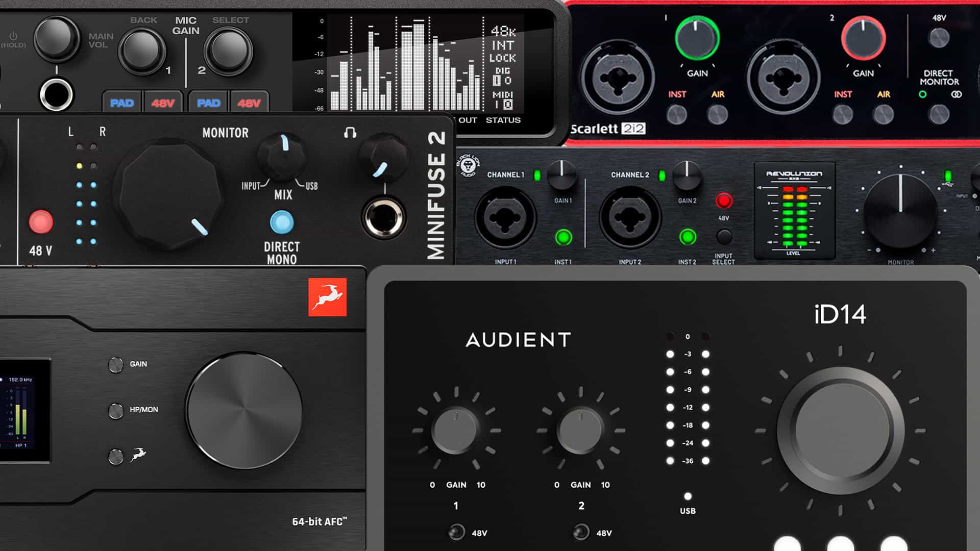Viewport: 980px width, 551px height.
Task: Adjust the Scarlett red-ringed GAIN knob 2
Action: [x=863, y=39]
